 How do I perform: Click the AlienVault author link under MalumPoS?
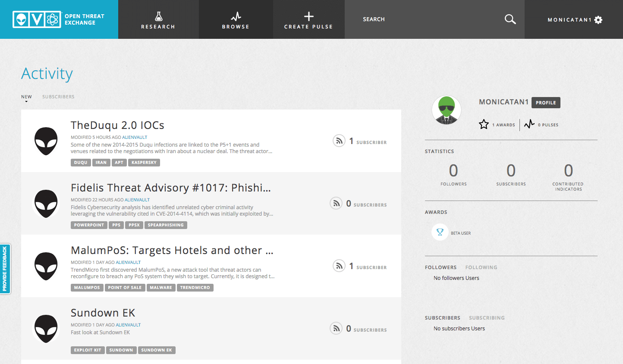click(128, 262)
